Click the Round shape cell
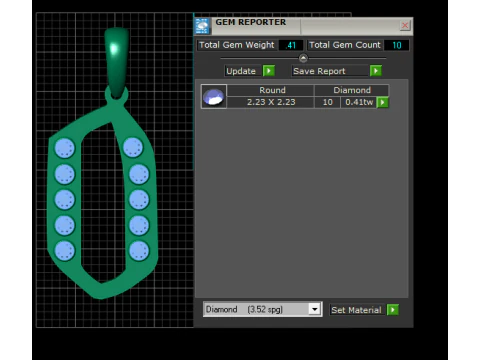 pyautogui.click(x=270, y=90)
